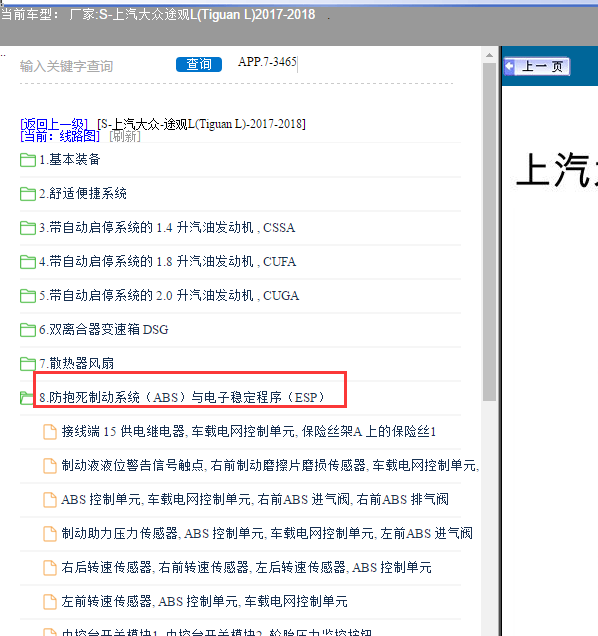
Task: Click document icon of 制动液液位警告信号触点
Action: coord(50,466)
